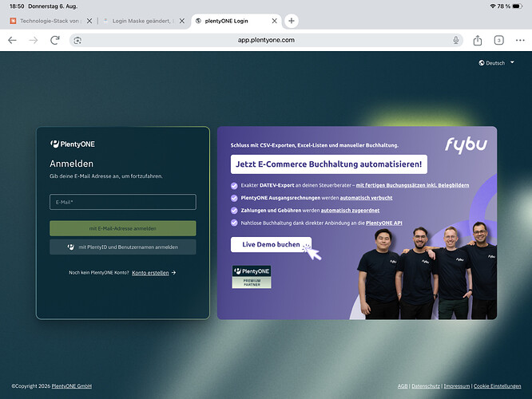Open the AGB footer link
The height and width of the screenshot is (399, 532).
(x=403, y=386)
